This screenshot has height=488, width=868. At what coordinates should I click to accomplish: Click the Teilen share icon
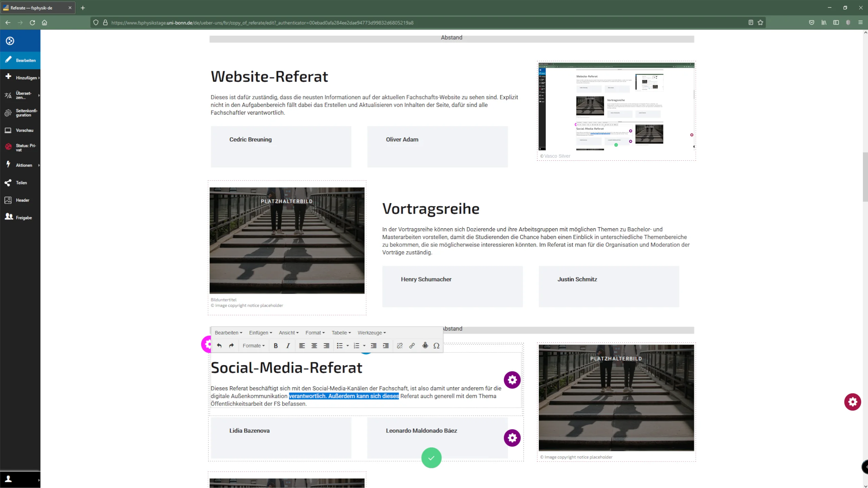click(x=8, y=182)
